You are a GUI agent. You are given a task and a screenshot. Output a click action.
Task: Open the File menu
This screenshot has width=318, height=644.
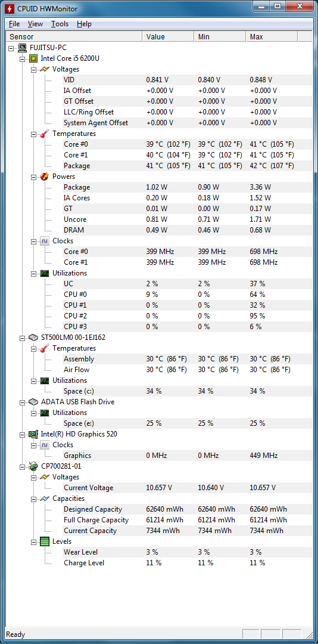coord(14,24)
